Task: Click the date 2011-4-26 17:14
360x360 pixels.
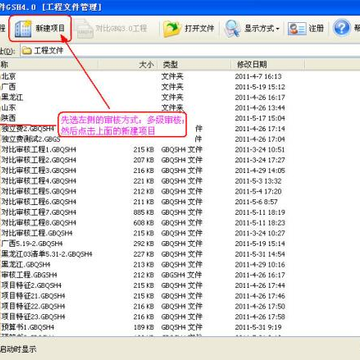Action: point(260,129)
